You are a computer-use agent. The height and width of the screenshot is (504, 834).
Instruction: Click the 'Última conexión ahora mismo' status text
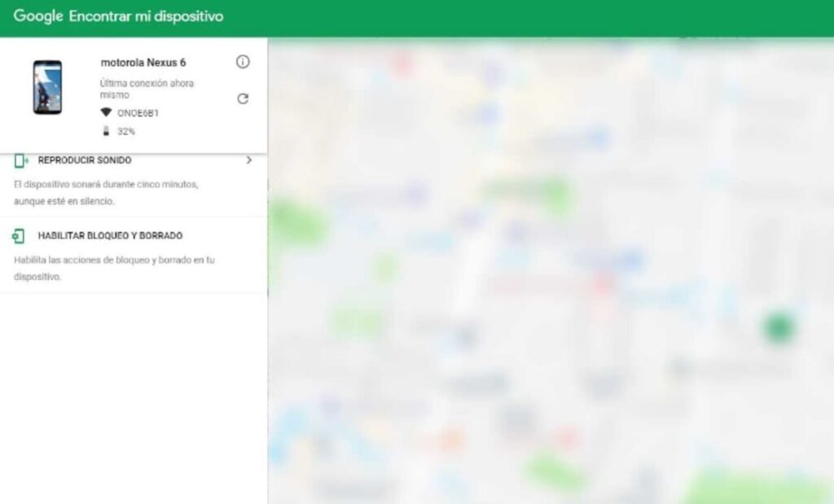147,89
